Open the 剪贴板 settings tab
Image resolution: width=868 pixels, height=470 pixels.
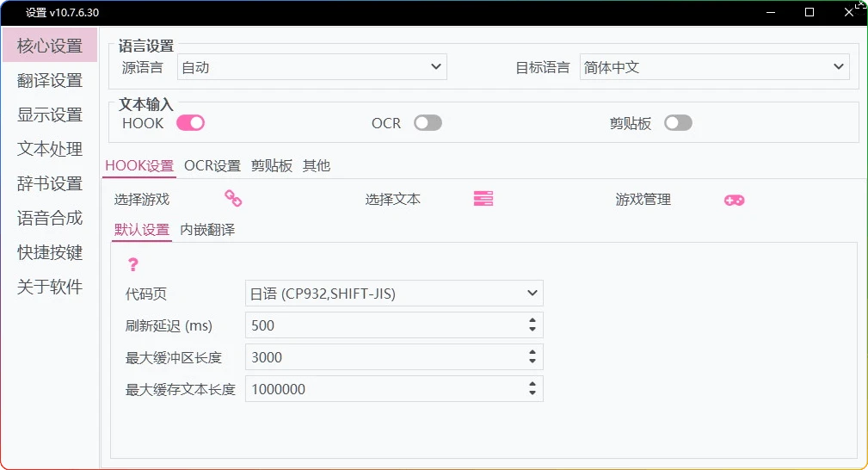[271, 166]
